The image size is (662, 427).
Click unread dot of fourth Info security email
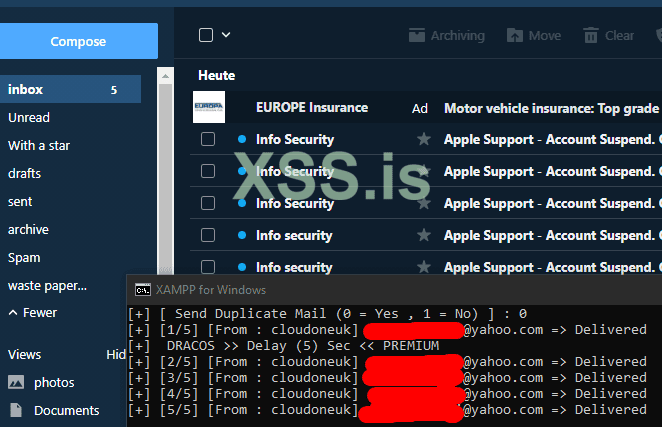[x=242, y=235]
